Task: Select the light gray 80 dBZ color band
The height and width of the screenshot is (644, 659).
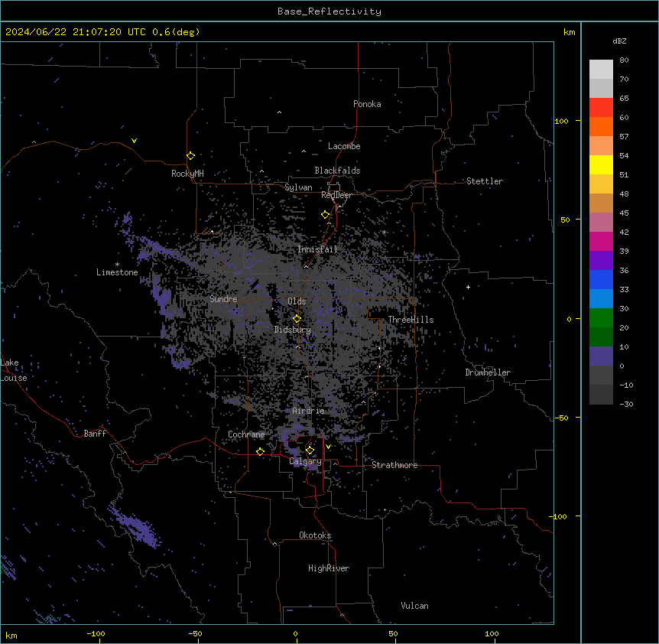Action: pos(601,69)
